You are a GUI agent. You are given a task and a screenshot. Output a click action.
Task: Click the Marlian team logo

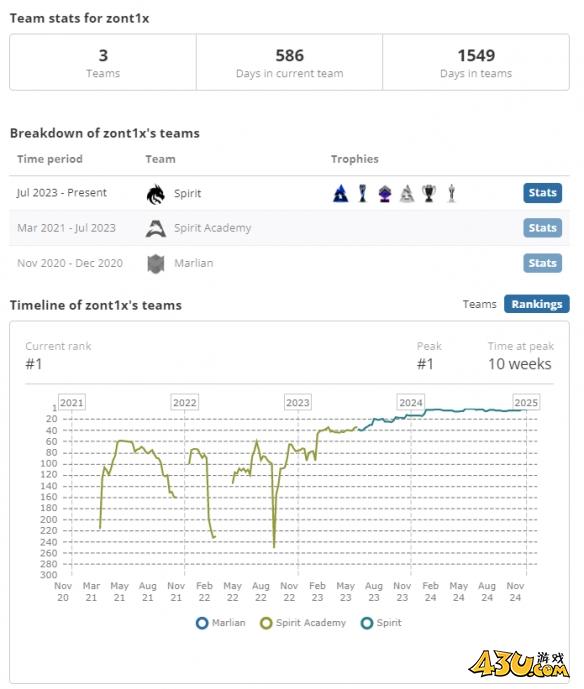156,264
